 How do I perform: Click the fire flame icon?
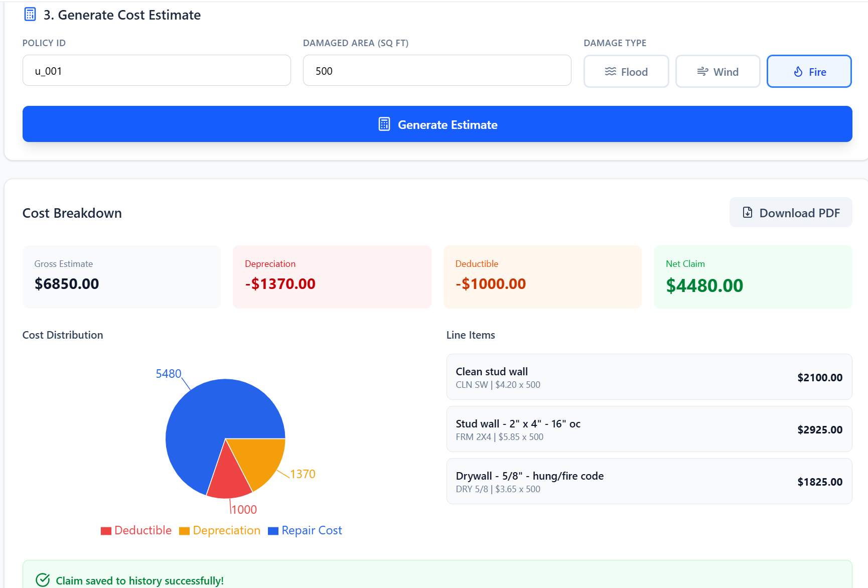pyautogui.click(x=798, y=72)
